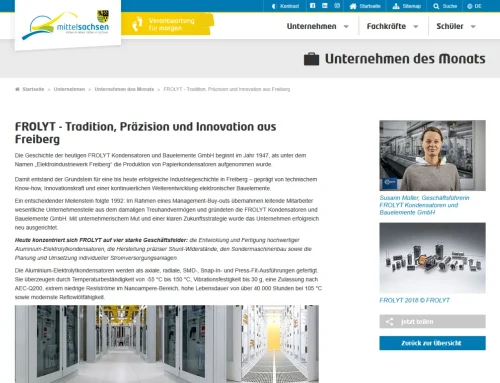This screenshot has width=500, height=383.
Task: Click the Sitemap tree icon
Action: (396, 6)
